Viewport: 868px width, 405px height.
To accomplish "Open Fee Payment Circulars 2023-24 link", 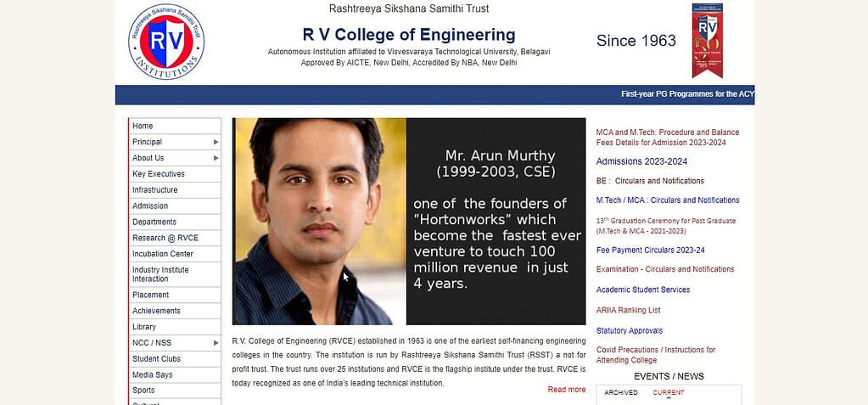I will [x=651, y=250].
